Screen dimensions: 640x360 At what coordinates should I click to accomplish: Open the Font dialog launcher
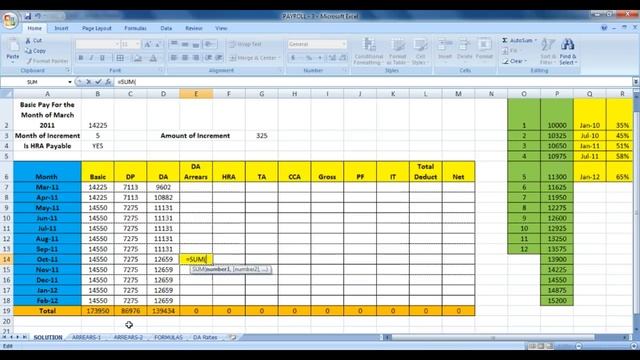[160, 71]
